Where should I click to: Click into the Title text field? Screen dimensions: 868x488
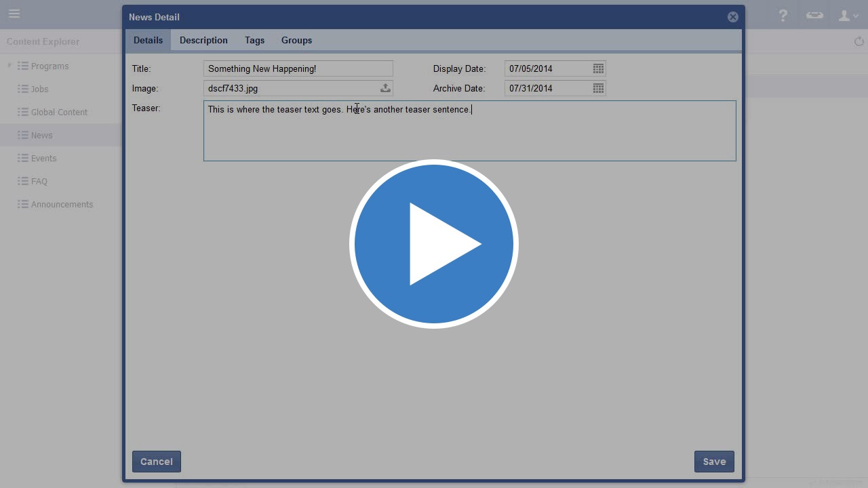(x=298, y=68)
